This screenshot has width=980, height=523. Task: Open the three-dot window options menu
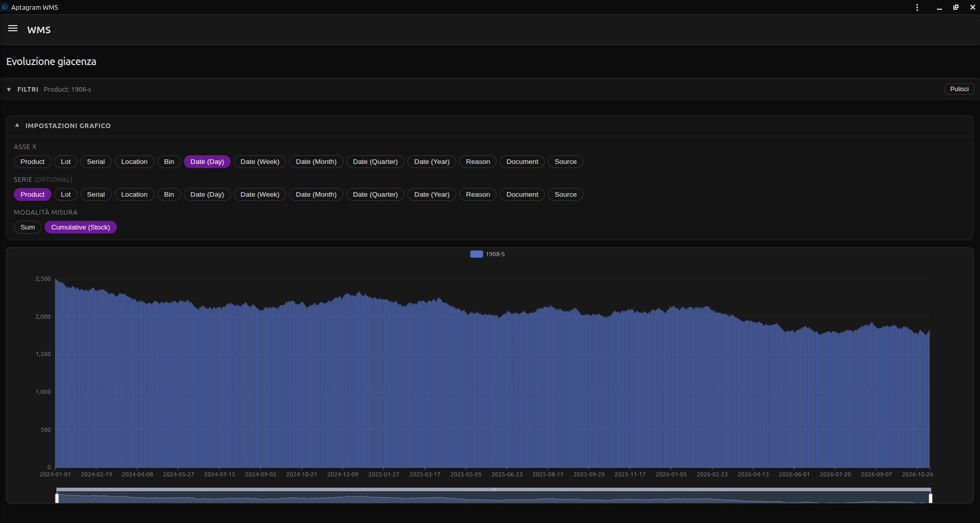coord(917,7)
